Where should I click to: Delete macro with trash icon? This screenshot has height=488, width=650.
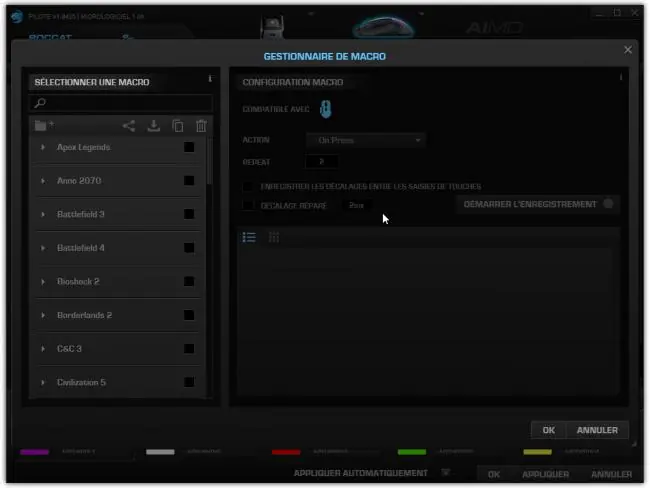[201, 126]
